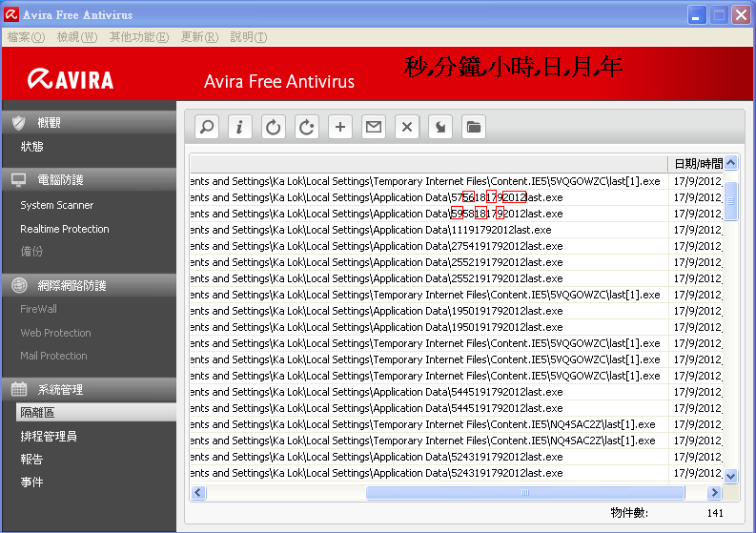The width and height of the screenshot is (756, 533).
Task: Open the 其他功能 menu
Action: point(138,37)
